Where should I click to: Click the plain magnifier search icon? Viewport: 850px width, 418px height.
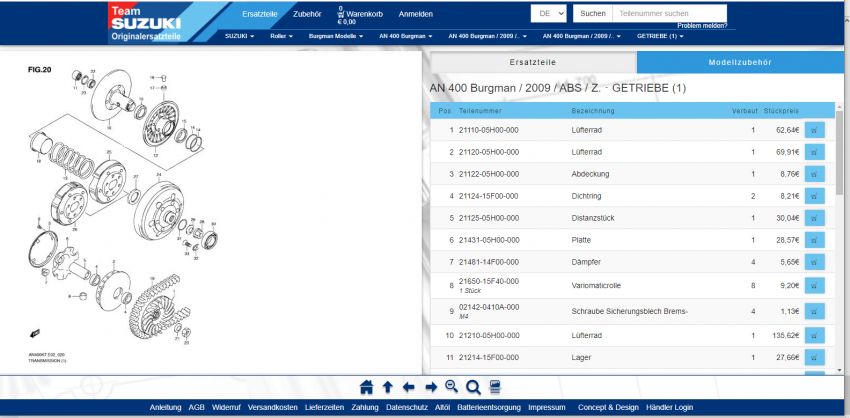(x=473, y=387)
